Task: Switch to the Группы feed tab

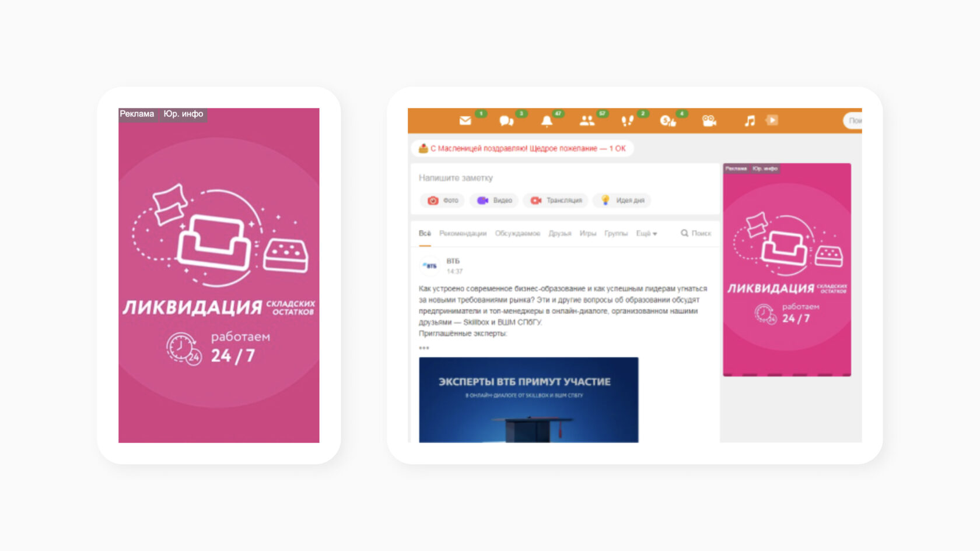Action: coord(616,233)
